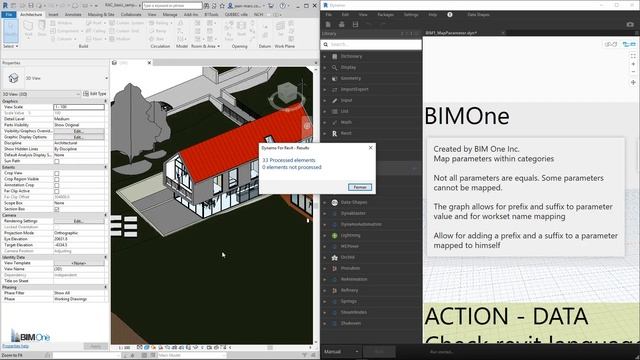640x360 pixels.
Task: Click Dynamo canvas zoom out minus
Action: pos(633,72)
